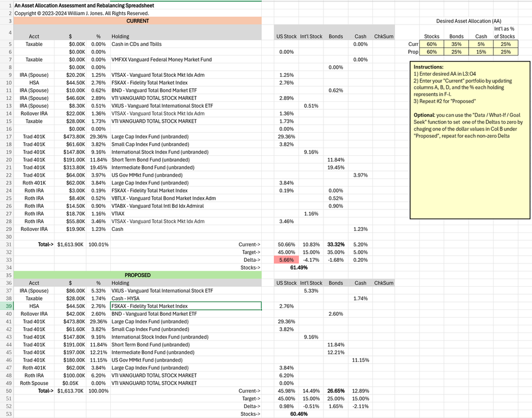This screenshot has height=418, width=532.
Task: Select the active cell FSKAX in row 39
Action: [x=186, y=306]
